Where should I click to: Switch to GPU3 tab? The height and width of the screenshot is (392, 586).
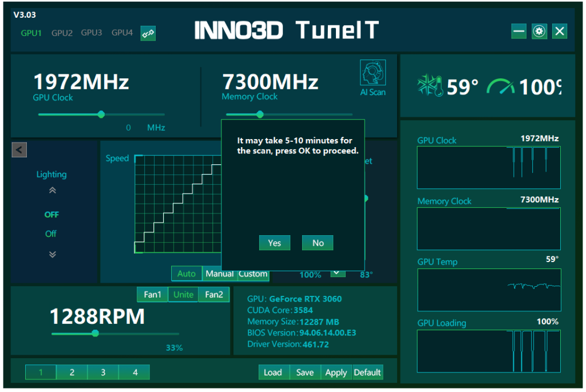click(91, 33)
